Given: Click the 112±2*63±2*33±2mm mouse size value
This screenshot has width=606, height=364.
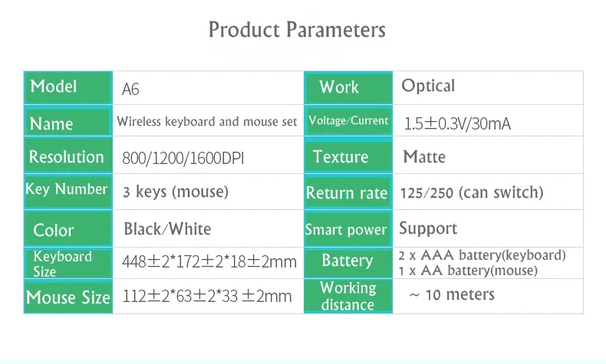Looking at the screenshot, I should click(x=207, y=296).
